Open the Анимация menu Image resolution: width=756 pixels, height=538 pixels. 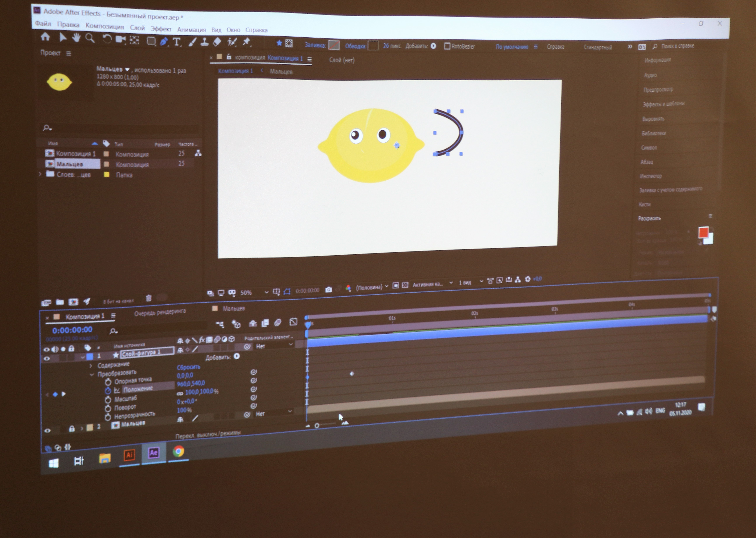pos(191,29)
